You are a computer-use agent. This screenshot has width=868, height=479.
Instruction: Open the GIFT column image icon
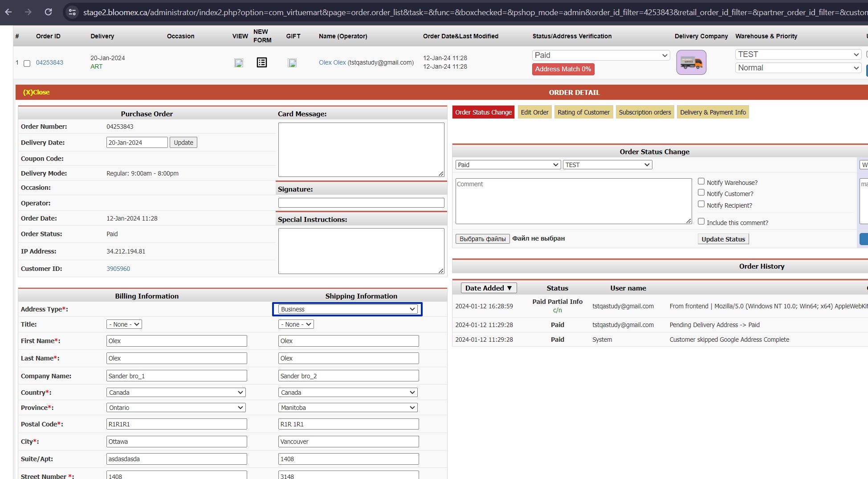pyautogui.click(x=292, y=63)
